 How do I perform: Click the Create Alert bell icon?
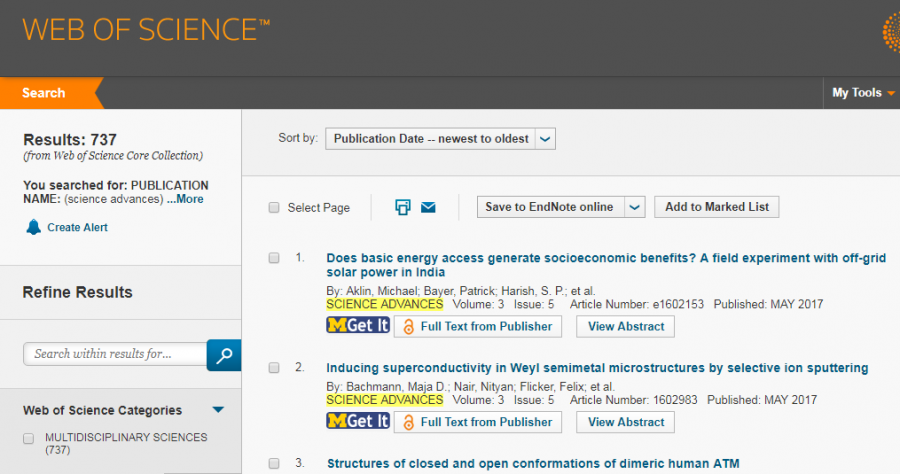pos(33,227)
